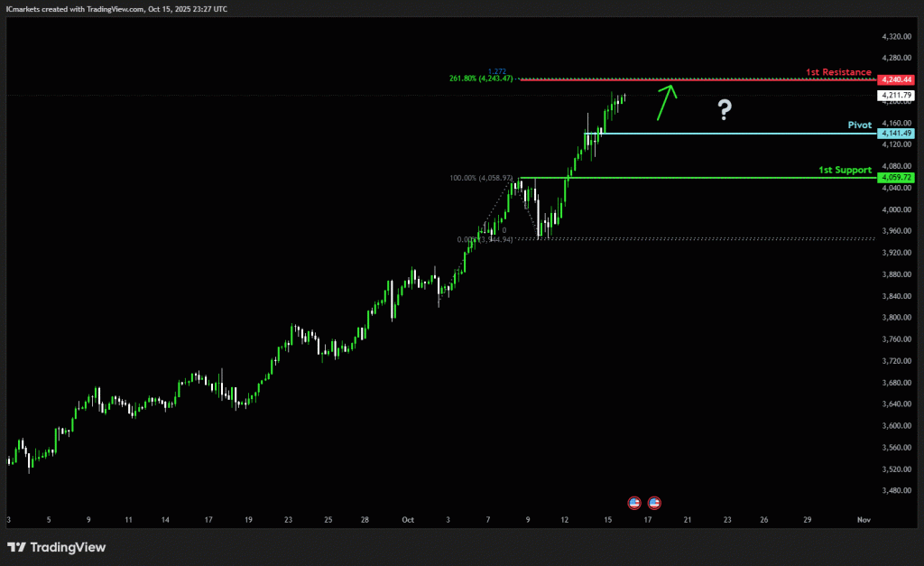Click the white question mark annotation
The height and width of the screenshot is (566, 924).
[724, 111]
